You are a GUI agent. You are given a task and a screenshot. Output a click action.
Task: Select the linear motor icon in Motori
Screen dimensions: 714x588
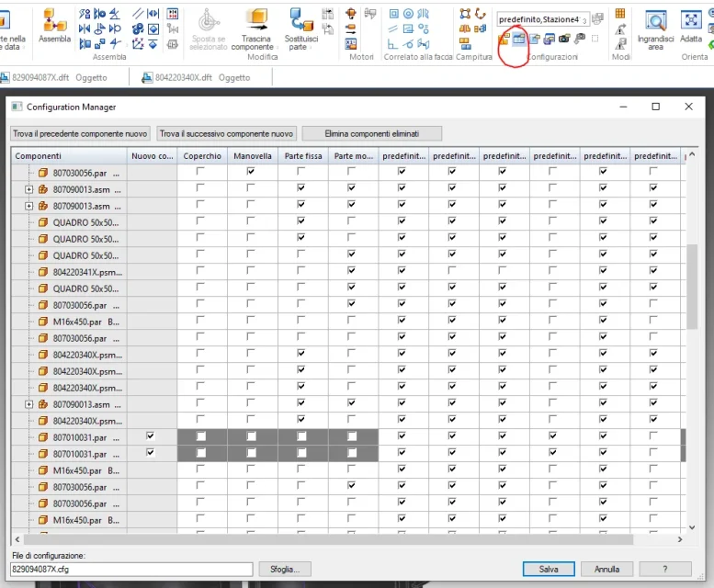[x=351, y=28]
